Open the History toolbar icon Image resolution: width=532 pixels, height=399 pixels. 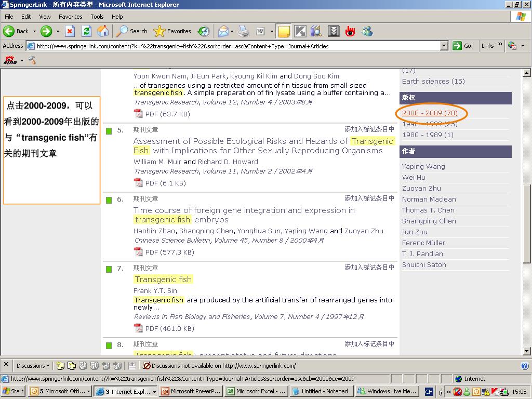click(x=204, y=31)
